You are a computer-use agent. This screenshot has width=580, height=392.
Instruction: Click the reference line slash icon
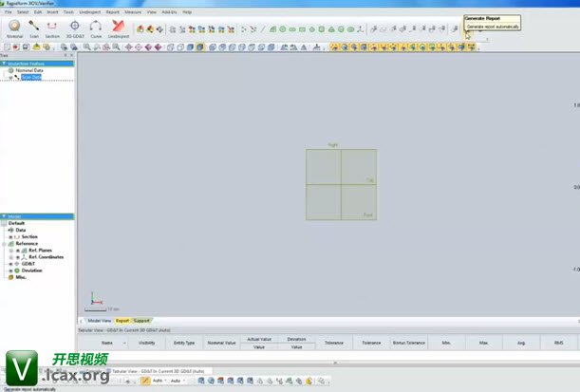[263, 29]
